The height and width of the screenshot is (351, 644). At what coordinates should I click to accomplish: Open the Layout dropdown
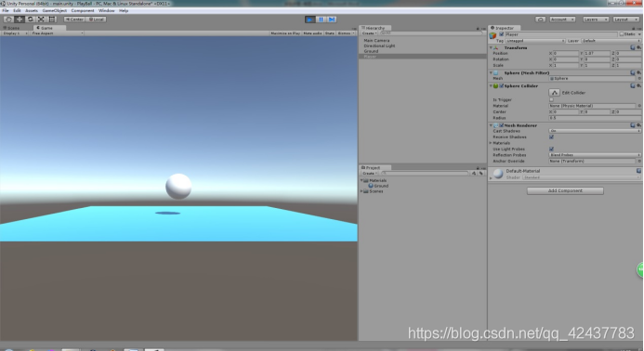click(625, 19)
